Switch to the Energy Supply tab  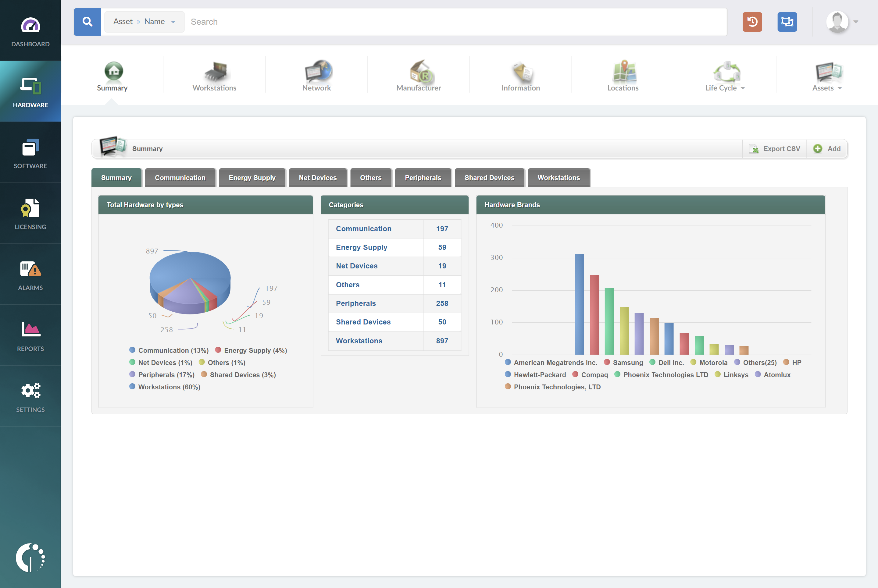click(252, 177)
